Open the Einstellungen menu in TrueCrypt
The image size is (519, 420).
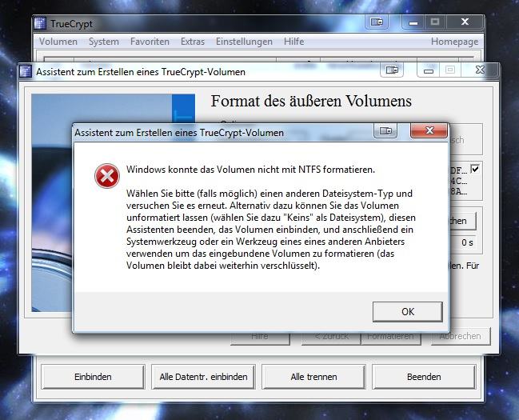click(244, 42)
